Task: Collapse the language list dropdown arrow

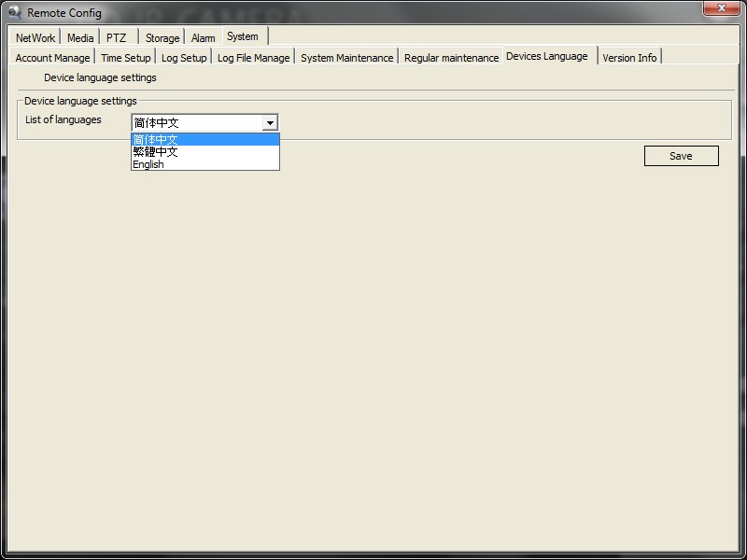Action: [x=270, y=123]
